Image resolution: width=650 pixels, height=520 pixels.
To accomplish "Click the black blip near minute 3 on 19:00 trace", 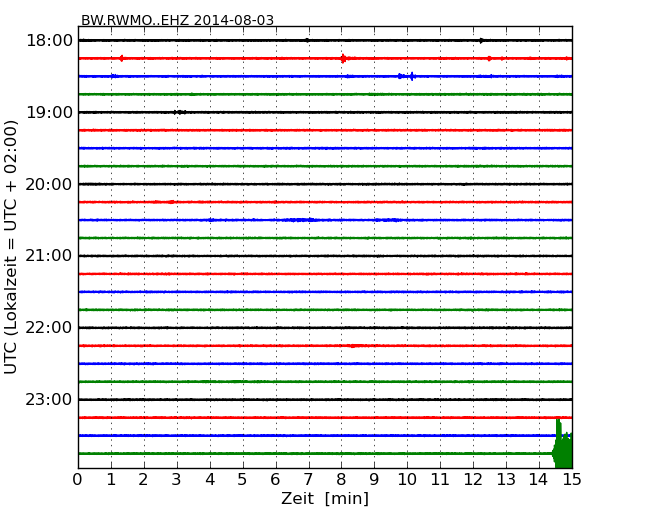I will (x=179, y=112).
